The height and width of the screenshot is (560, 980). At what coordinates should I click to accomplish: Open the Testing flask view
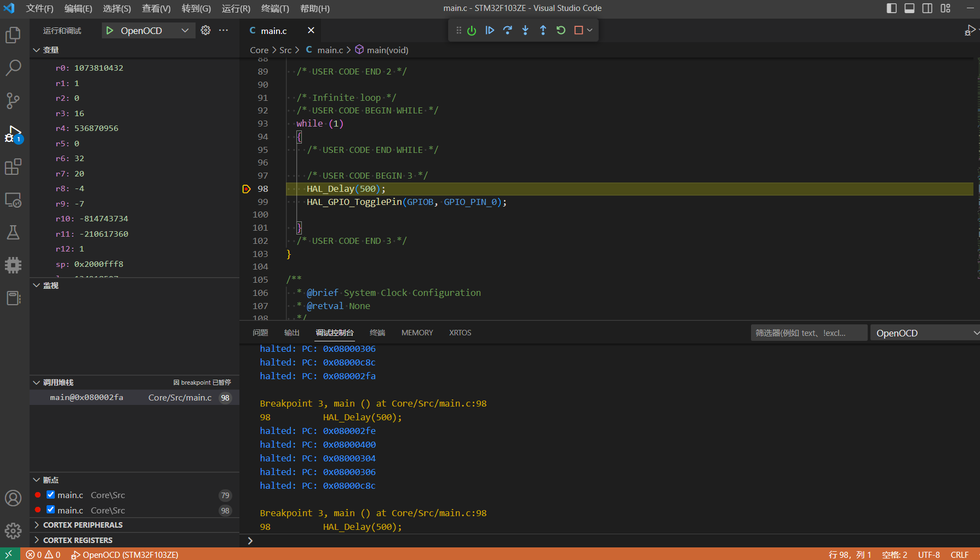pyautogui.click(x=13, y=232)
